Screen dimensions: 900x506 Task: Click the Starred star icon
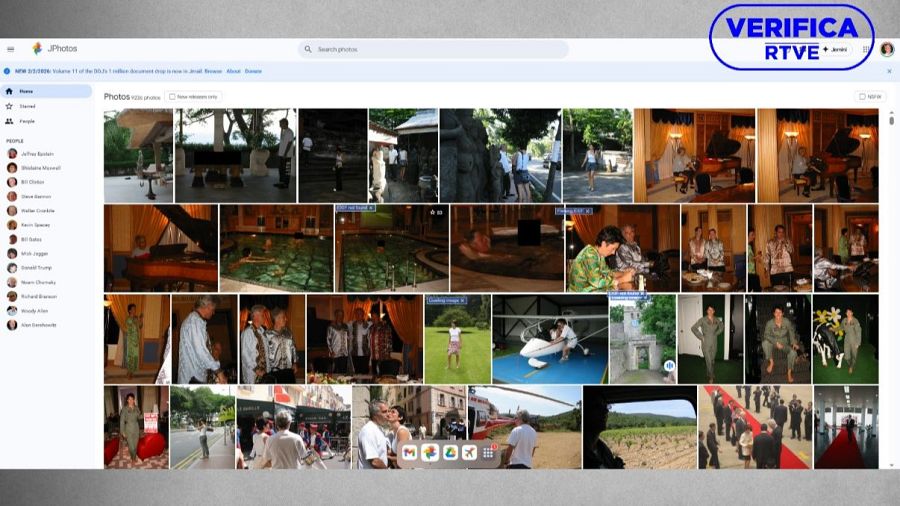[9, 106]
